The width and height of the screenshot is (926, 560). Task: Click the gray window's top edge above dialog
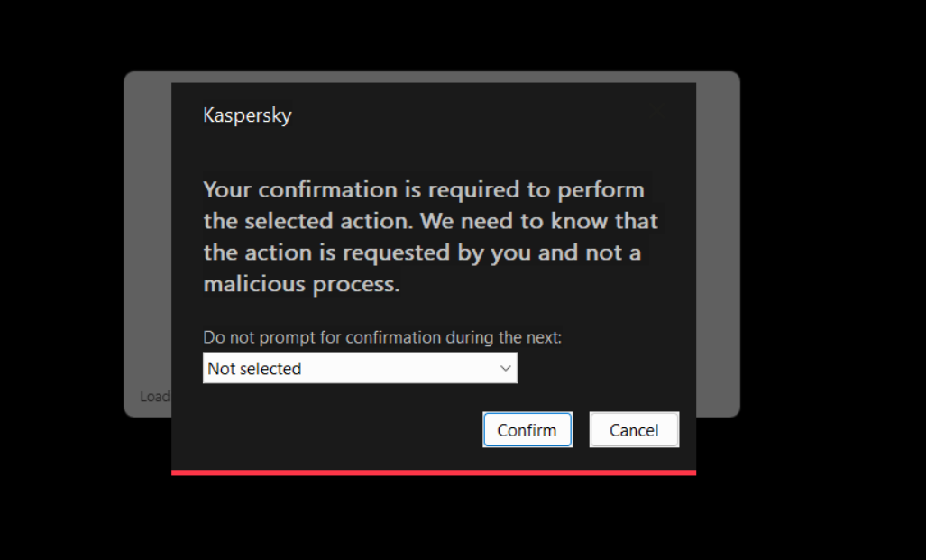[433, 77]
